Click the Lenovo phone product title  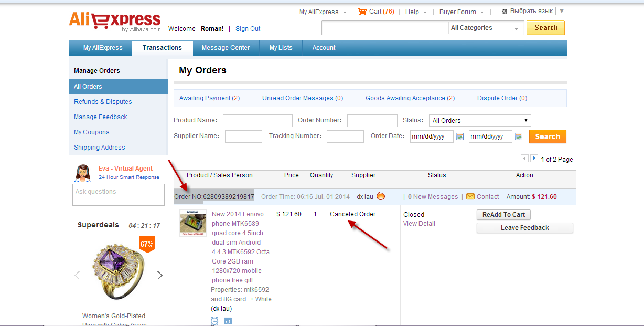pos(241,247)
